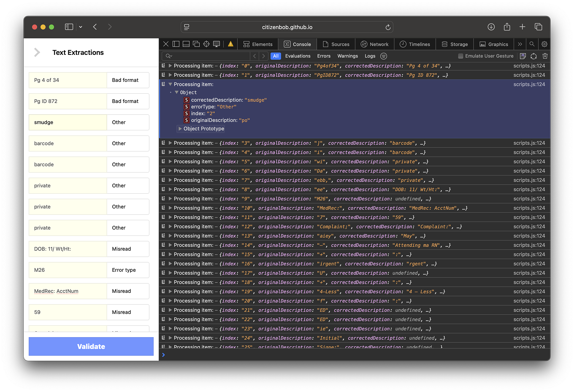Switch to the Storage tab
Viewport: 574px width, 392px height.
tap(455, 44)
